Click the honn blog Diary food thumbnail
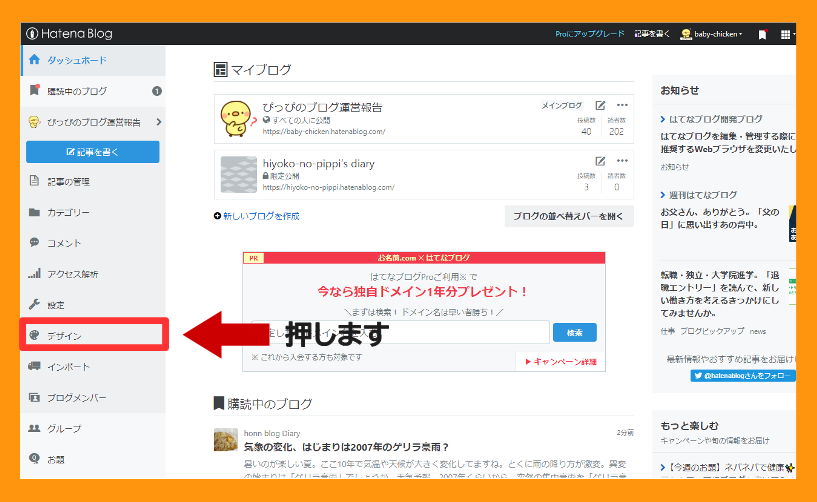817x502 pixels. click(226, 439)
